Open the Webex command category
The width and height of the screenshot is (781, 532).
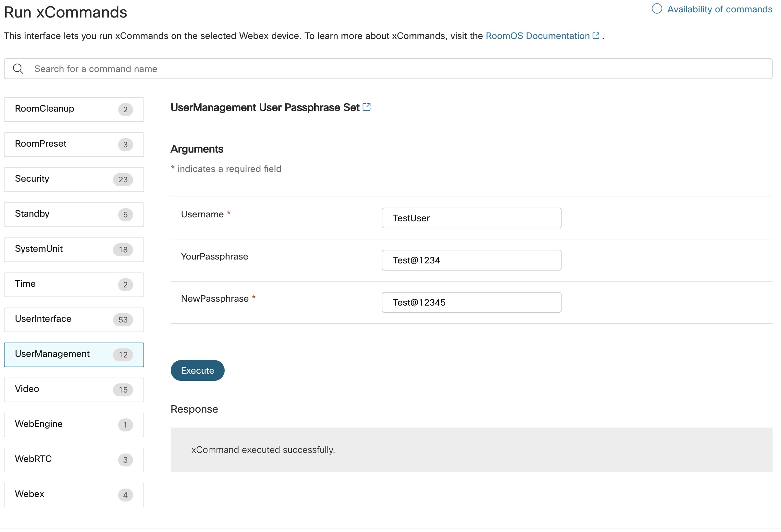[x=74, y=495]
